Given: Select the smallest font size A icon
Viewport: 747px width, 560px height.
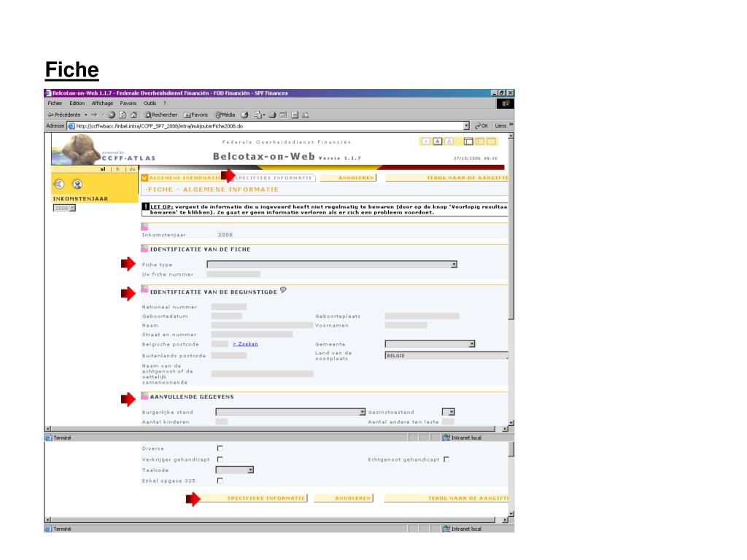Looking at the screenshot, I should point(426,141).
